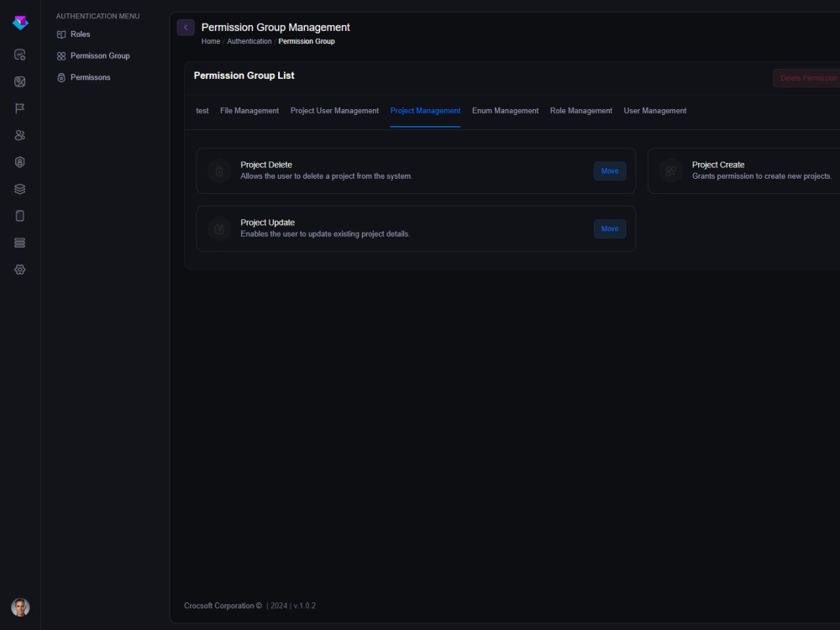Open the stacked layers icon in the sidebar

click(x=20, y=189)
